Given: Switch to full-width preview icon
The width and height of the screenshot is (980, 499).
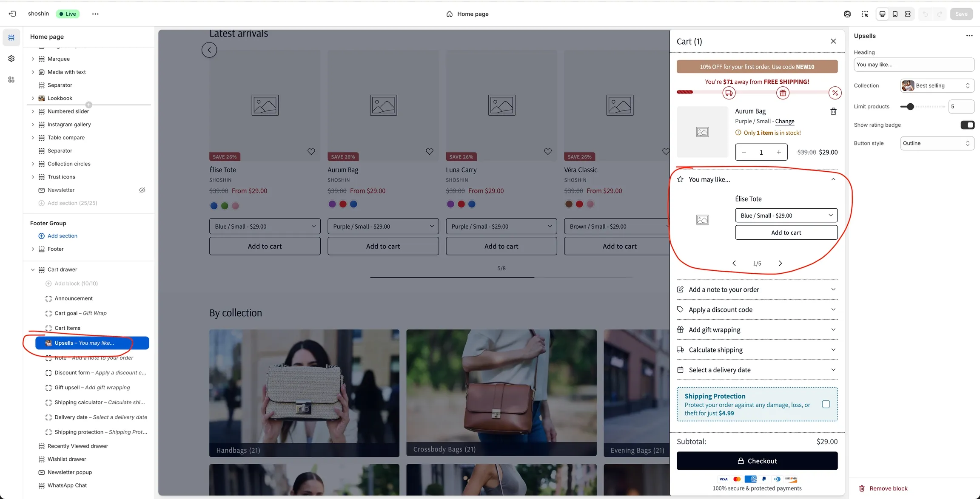Looking at the screenshot, I should tap(908, 14).
